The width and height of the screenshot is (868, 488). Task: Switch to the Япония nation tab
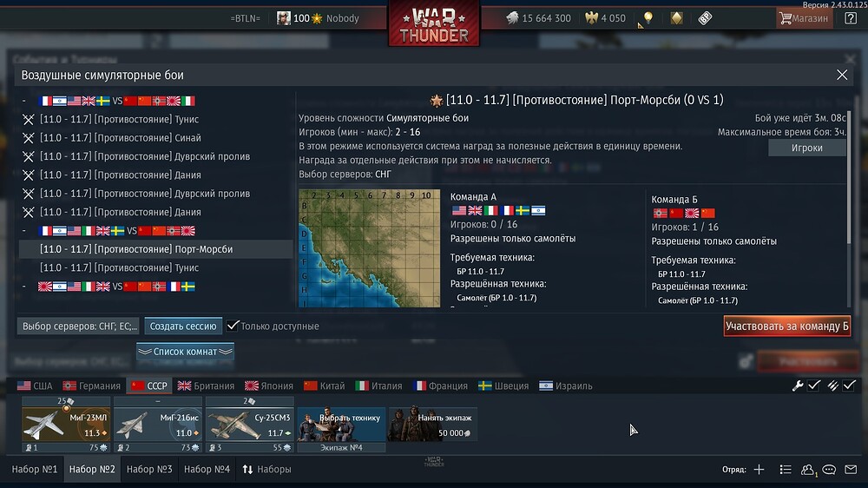pyautogui.click(x=269, y=386)
